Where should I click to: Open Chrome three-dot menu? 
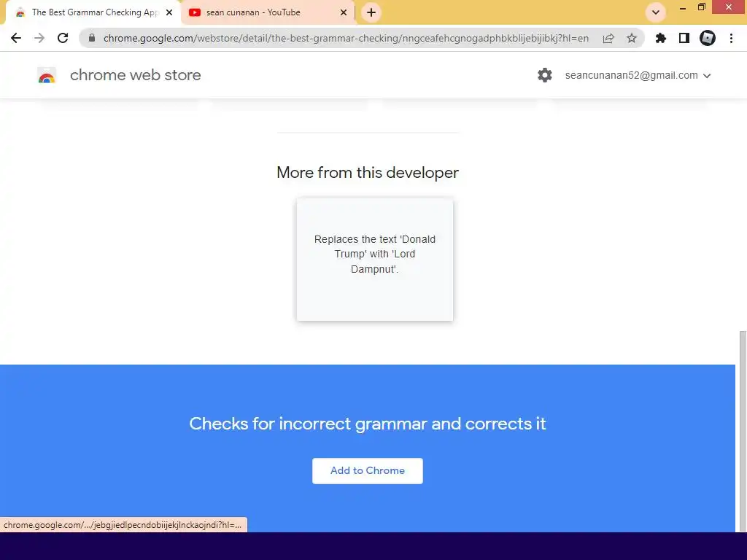click(x=731, y=38)
